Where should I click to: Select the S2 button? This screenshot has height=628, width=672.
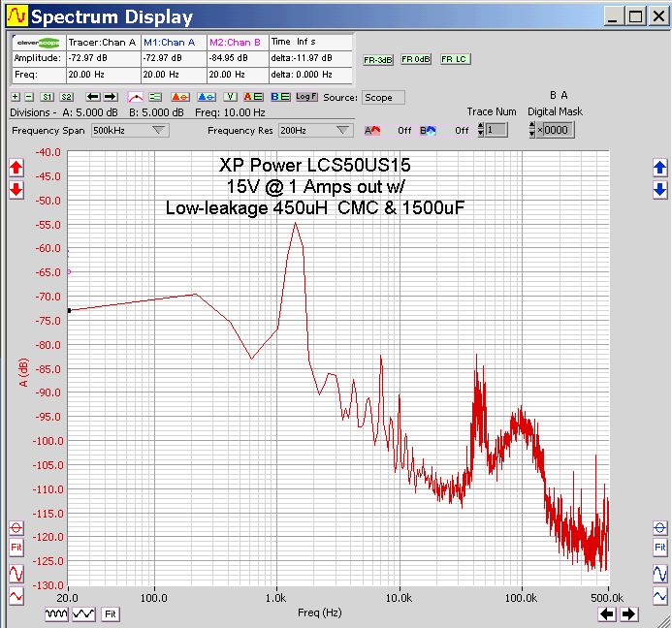66,97
